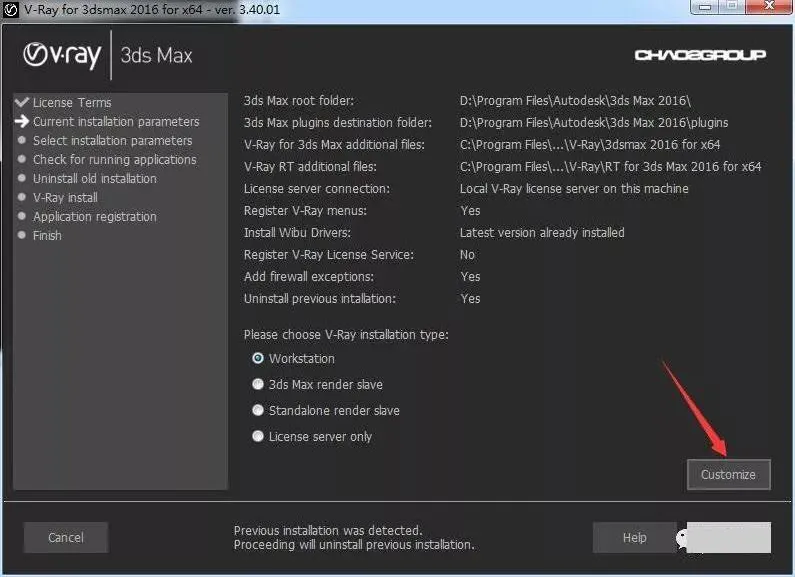Click the Yes value for Register V-Ray menus
Image resolution: width=795 pixels, height=577 pixels.
(x=470, y=210)
